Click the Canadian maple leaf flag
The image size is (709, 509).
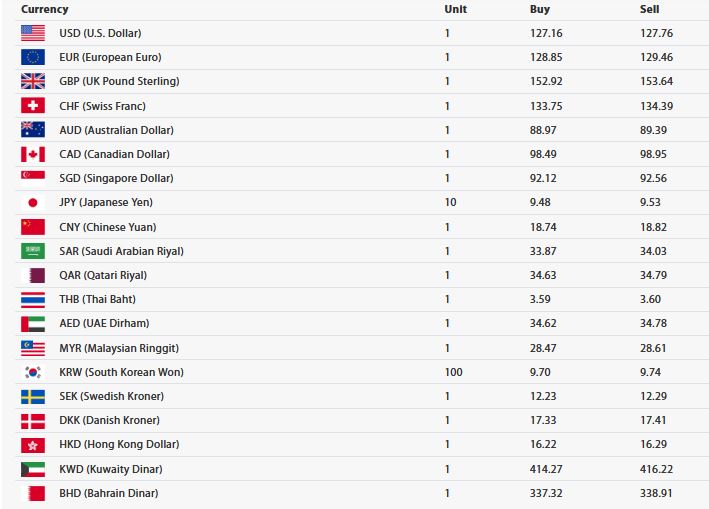[32, 154]
